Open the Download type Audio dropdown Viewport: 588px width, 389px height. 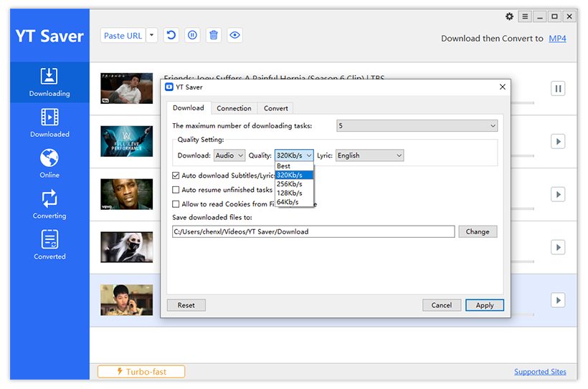[x=229, y=155]
